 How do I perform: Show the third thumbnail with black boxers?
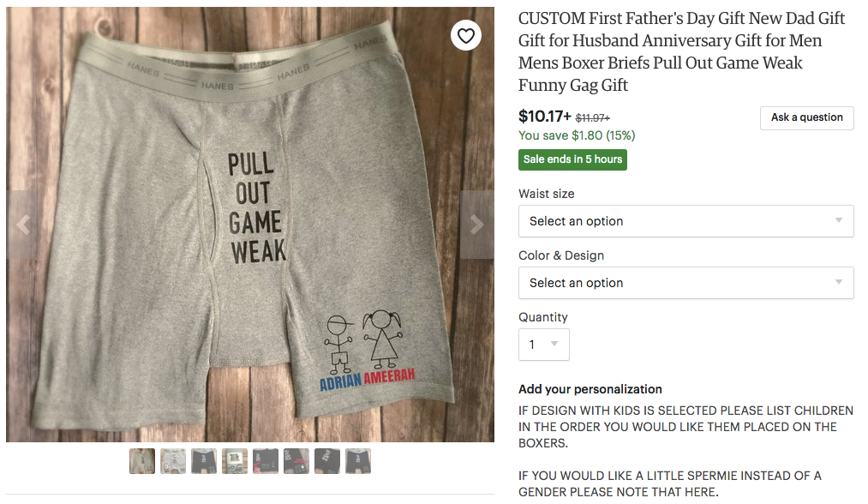[x=204, y=461]
